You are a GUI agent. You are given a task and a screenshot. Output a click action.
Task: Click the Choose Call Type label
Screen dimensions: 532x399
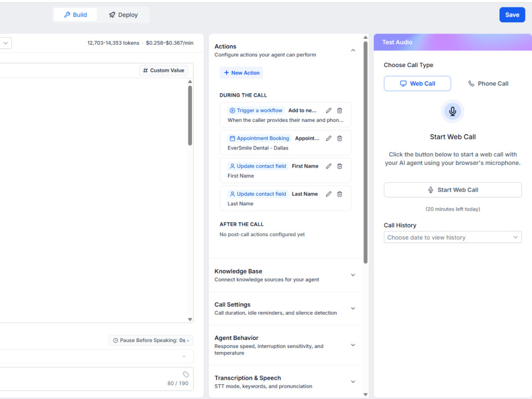[x=409, y=65]
